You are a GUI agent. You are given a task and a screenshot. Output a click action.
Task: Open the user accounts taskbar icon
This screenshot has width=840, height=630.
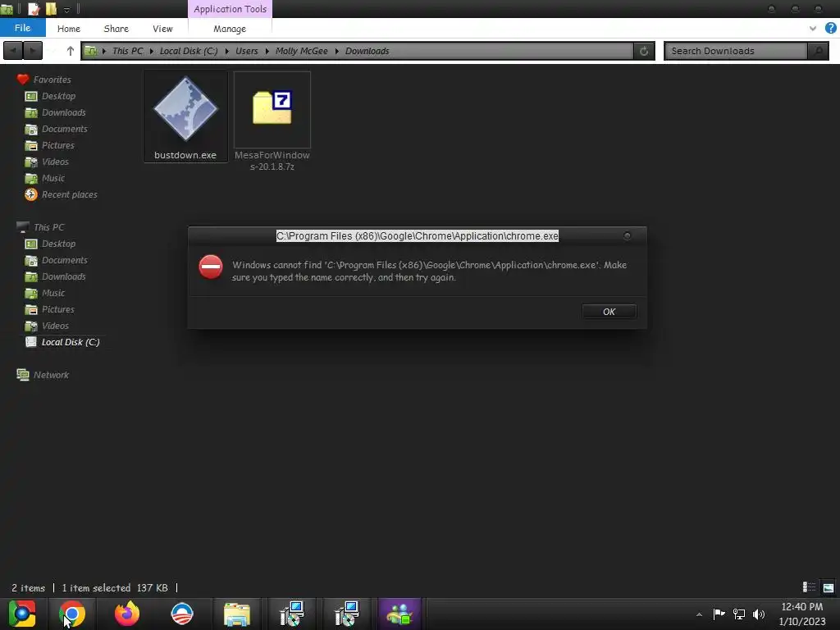tap(399, 614)
